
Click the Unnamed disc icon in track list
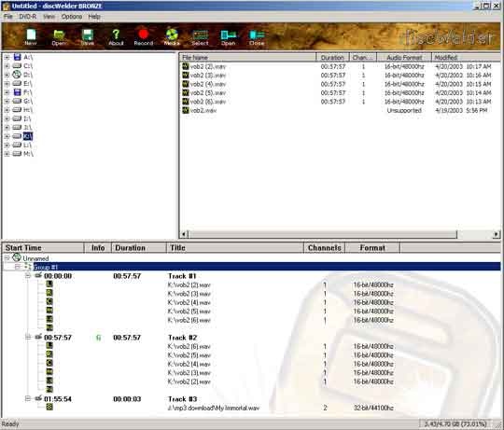click(17, 257)
